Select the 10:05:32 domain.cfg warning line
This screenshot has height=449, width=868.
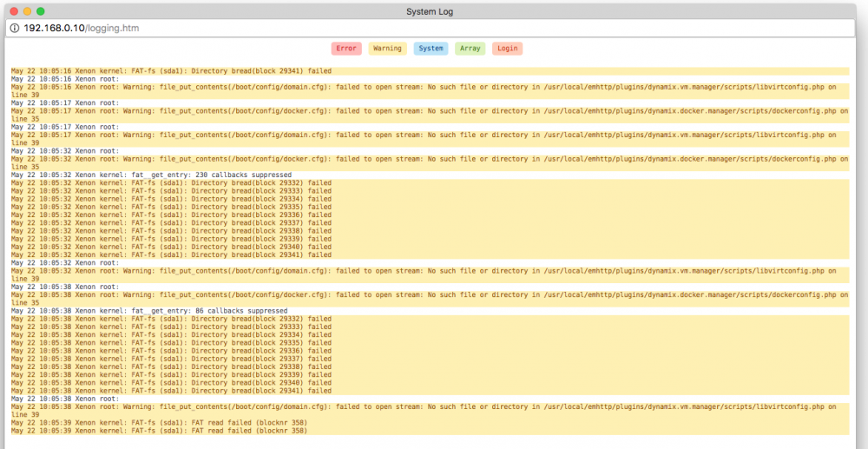430,275
